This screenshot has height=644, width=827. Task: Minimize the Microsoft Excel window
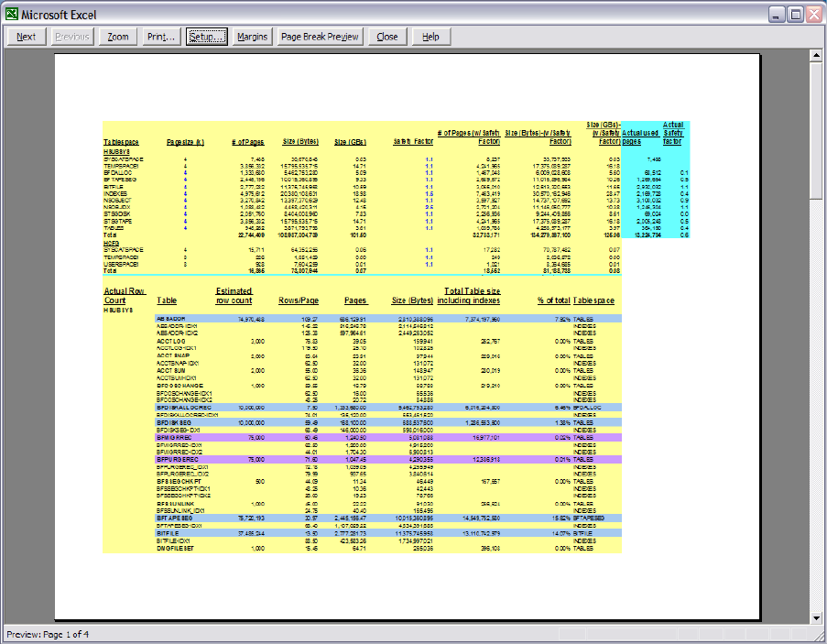777,15
